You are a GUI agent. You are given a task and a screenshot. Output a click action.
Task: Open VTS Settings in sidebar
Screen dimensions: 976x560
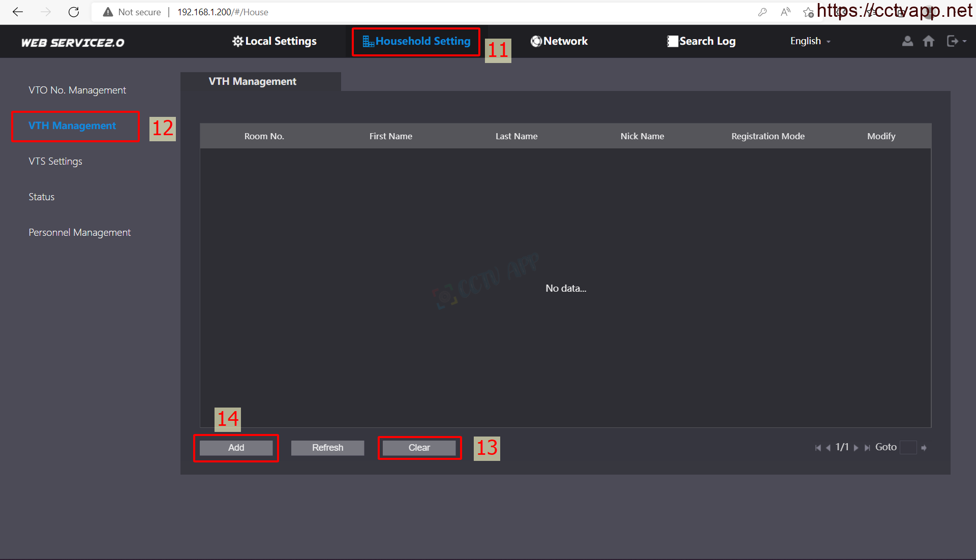click(x=55, y=161)
